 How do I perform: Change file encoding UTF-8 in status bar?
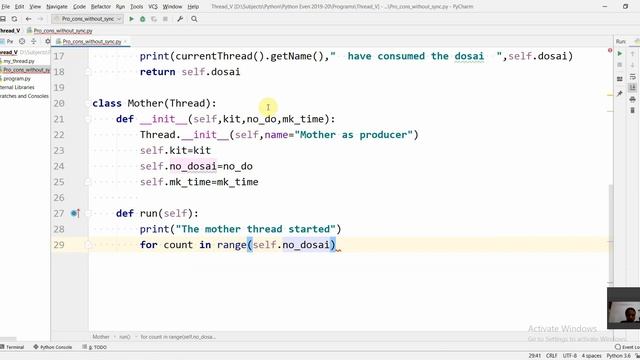569,356
